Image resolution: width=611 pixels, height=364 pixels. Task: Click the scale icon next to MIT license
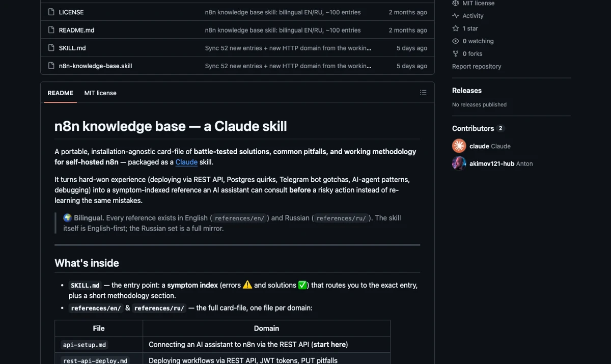pyautogui.click(x=456, y=3)
